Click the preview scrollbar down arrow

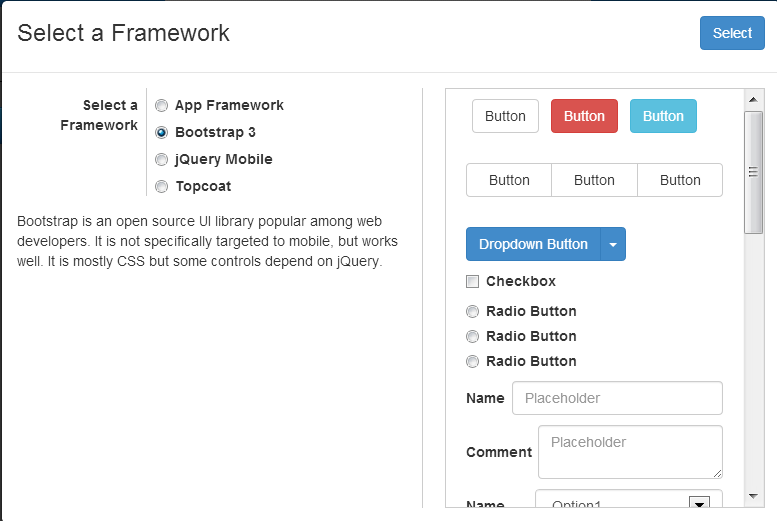coord(753,496)
